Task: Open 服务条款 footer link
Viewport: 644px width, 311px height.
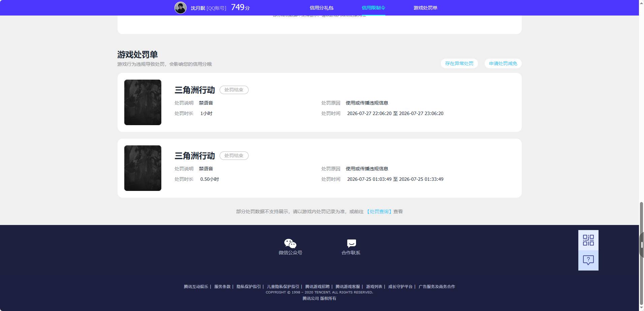Action: click(x=222, y=286)
